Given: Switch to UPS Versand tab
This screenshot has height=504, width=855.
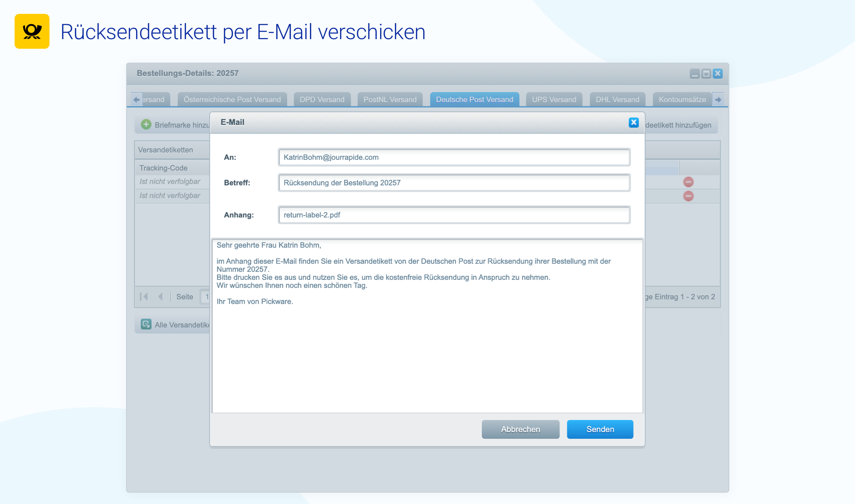Looking at the screenshot, I should coord(554,100).
